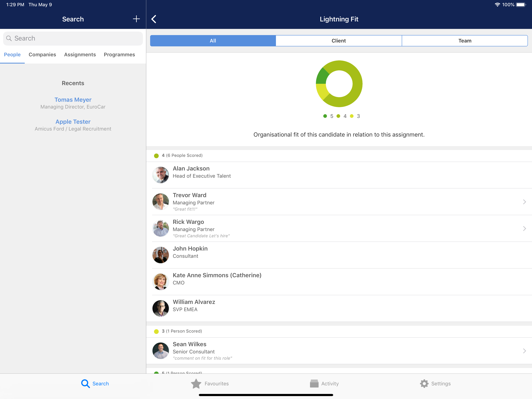Open the Favourites bottom tab label
This screenshot has height=399, width=532.
[217, 383]
